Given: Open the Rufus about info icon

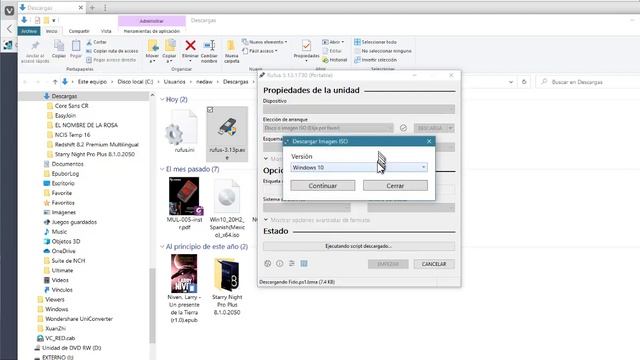Looking at the screenshot, I should pyautogui.click(x=280, y=264).
